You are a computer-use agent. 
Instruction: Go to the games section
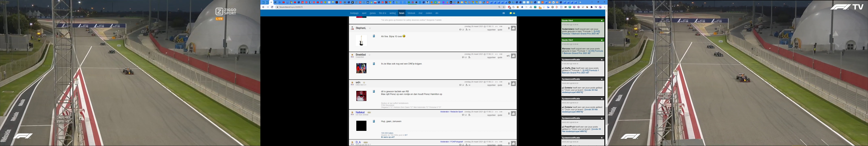[373, 13]
